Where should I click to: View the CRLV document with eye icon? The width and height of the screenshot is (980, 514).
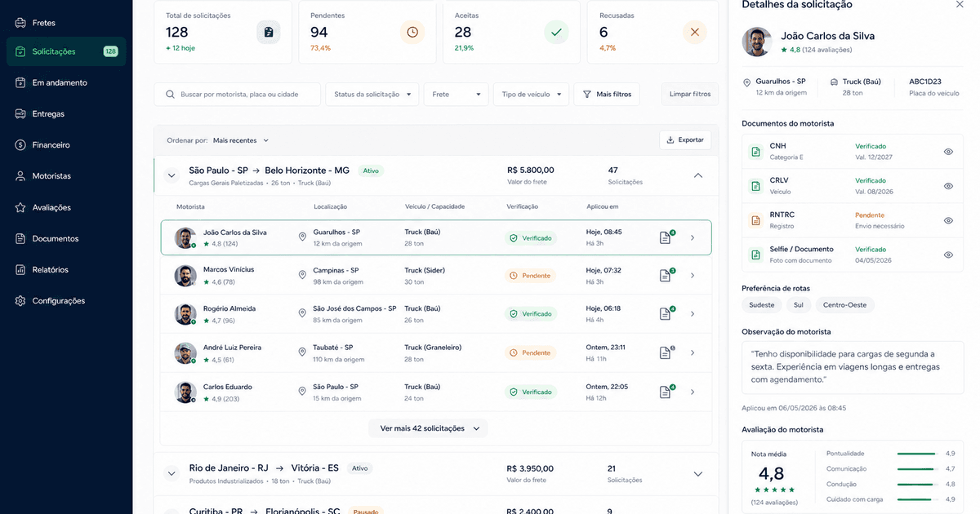coord(948,186)
